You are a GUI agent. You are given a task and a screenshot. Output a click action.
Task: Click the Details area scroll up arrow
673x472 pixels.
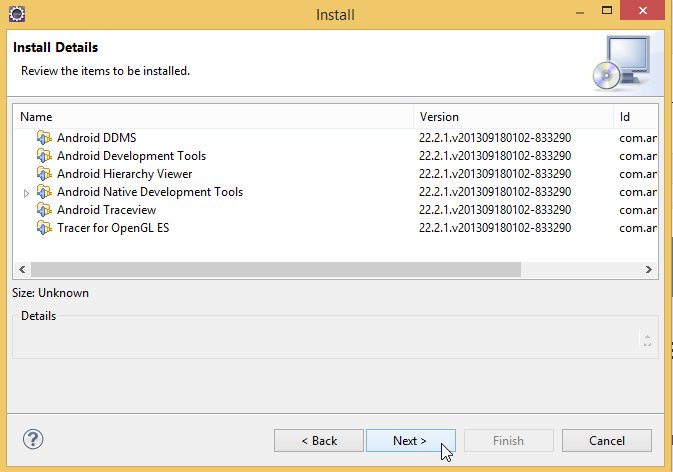coord(647,336)
